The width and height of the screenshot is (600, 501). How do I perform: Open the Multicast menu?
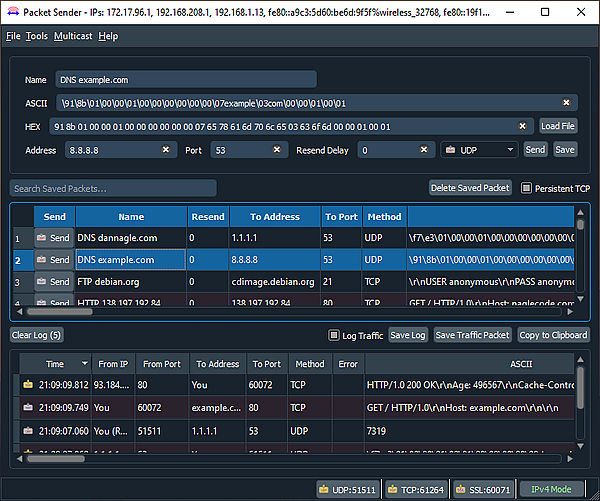[x=73, y=36]
